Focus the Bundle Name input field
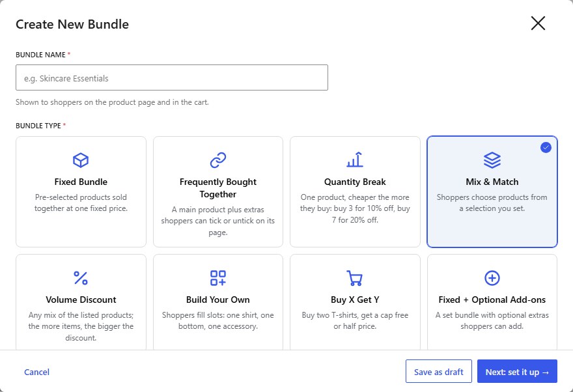Viewport: 573px width, 392px height. 172,77
